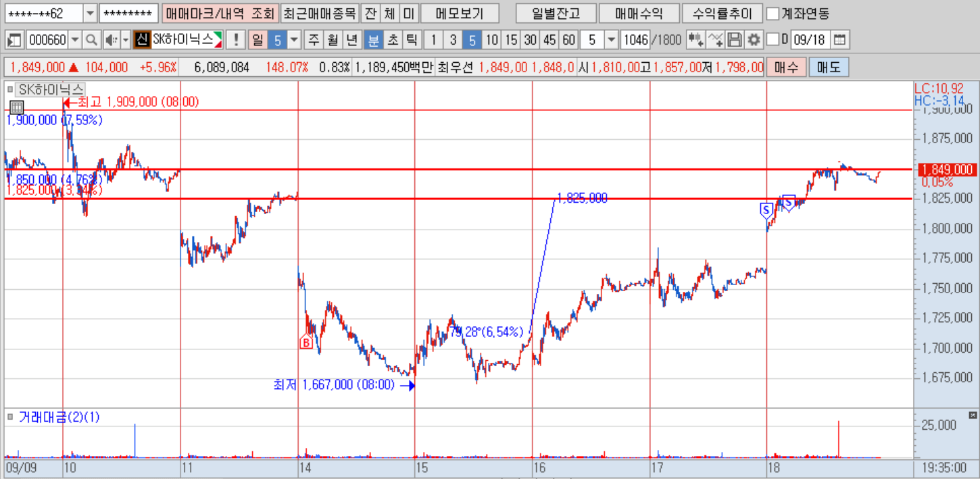Click the first blue S sell marker
The width and height of the screenshot is (980, 479).
[766, 211]
